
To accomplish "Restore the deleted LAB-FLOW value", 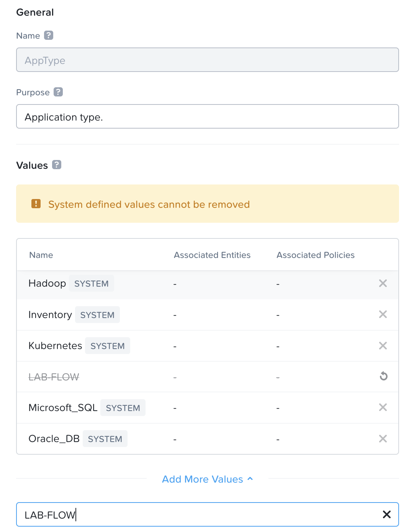I will [x=383, y=376].
